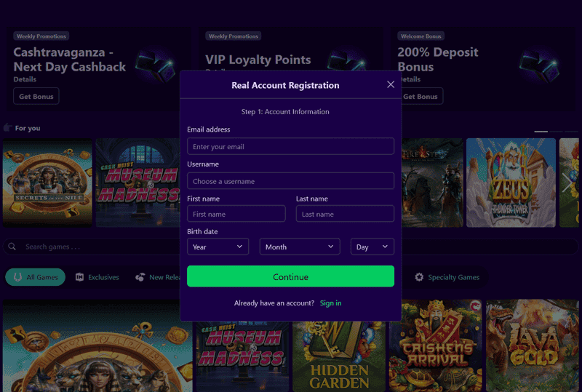Click the thumbs-up For you icon
The height and width of the screenshot is (392, 582).
[7, 128]
